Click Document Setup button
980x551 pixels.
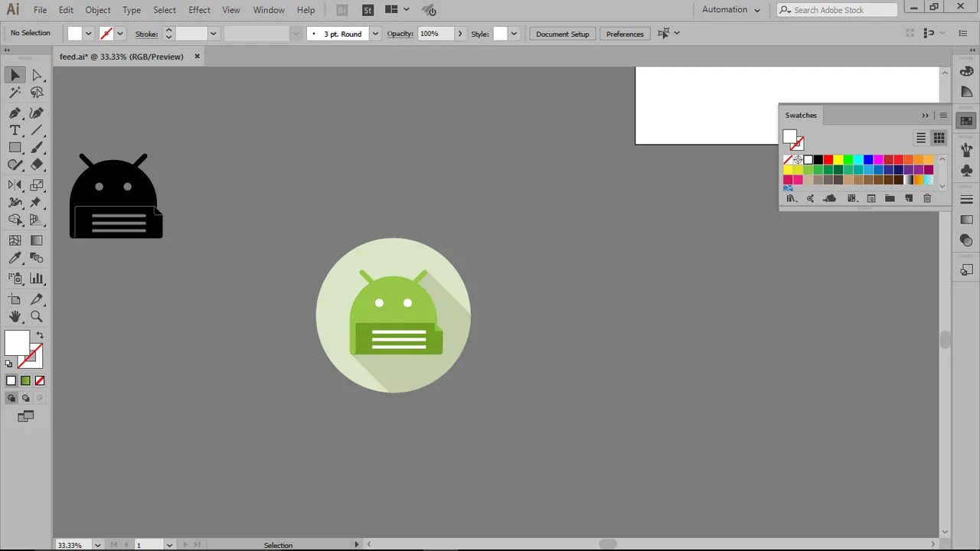pyautogui.click(x=563, y=34)
